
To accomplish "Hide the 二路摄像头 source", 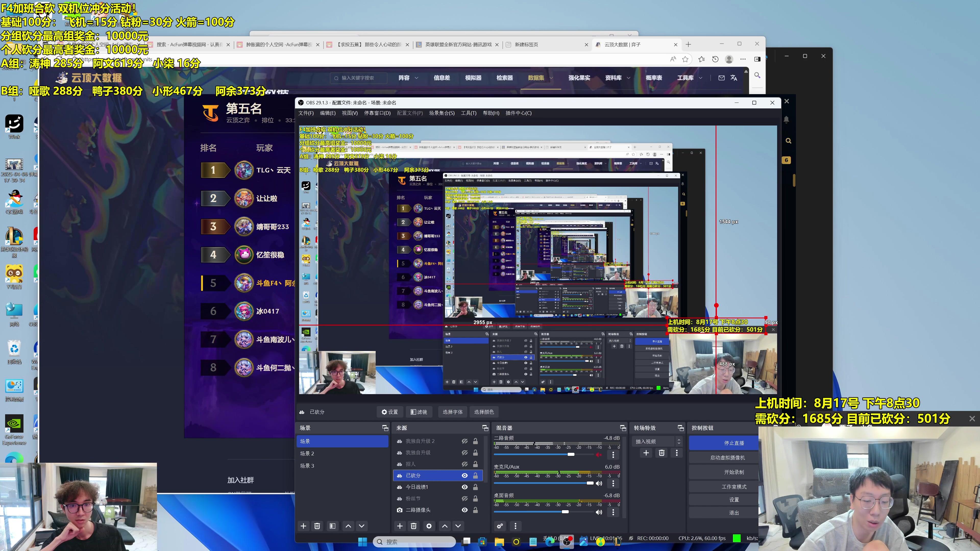I will [464, 510].
